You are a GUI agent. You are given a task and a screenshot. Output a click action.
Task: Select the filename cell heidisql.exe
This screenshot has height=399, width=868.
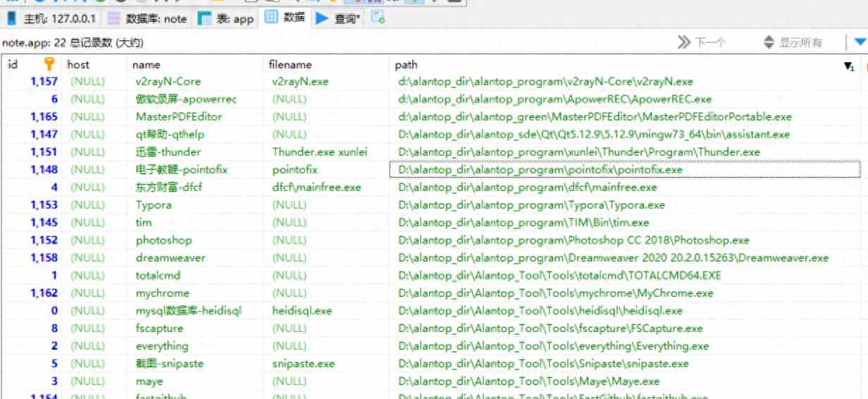click(302, 311)
